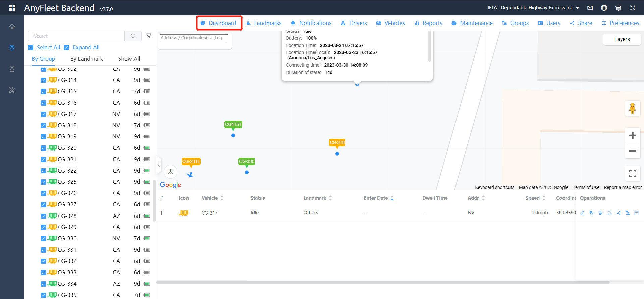Toggle map fullscreen view button
Screen dimensions: 644x299
point(633,173)
